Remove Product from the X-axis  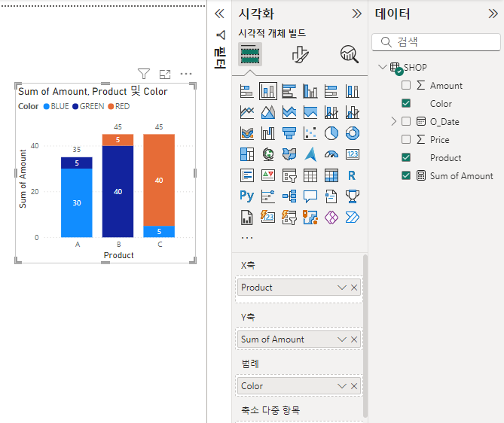354,288
